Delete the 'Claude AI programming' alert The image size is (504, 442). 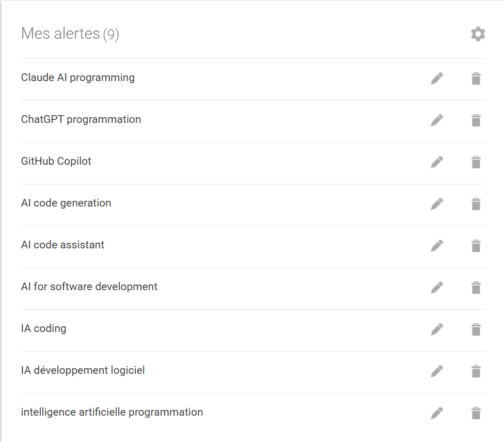[476, 77]
